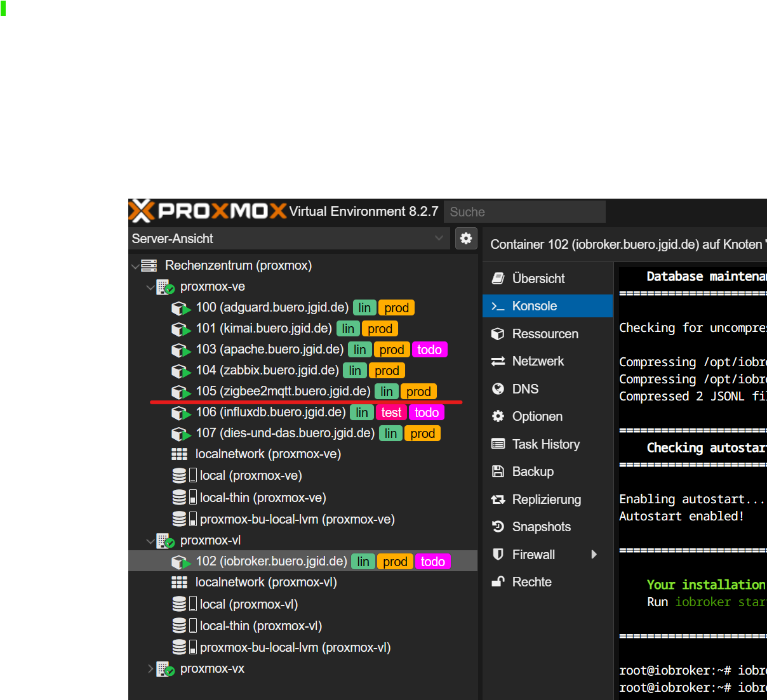
Task: Collapse the proxmox-ve node
Action: click(x=150, y=287)
